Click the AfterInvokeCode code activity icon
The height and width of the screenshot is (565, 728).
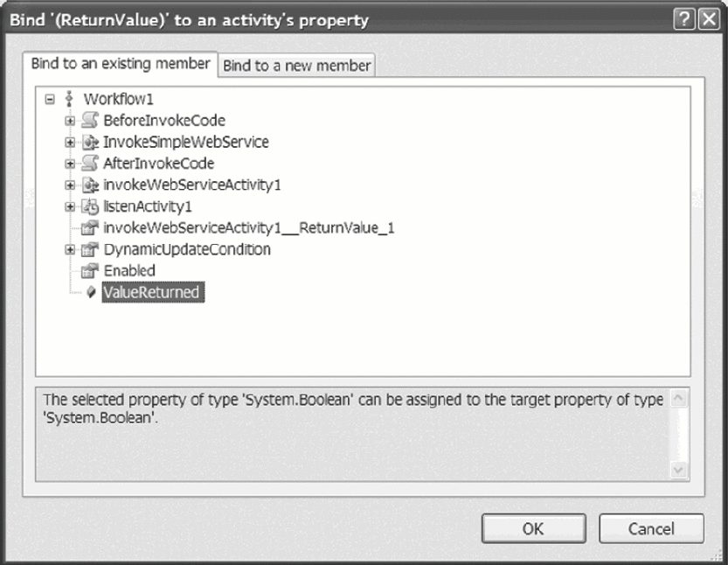point(89,164)
